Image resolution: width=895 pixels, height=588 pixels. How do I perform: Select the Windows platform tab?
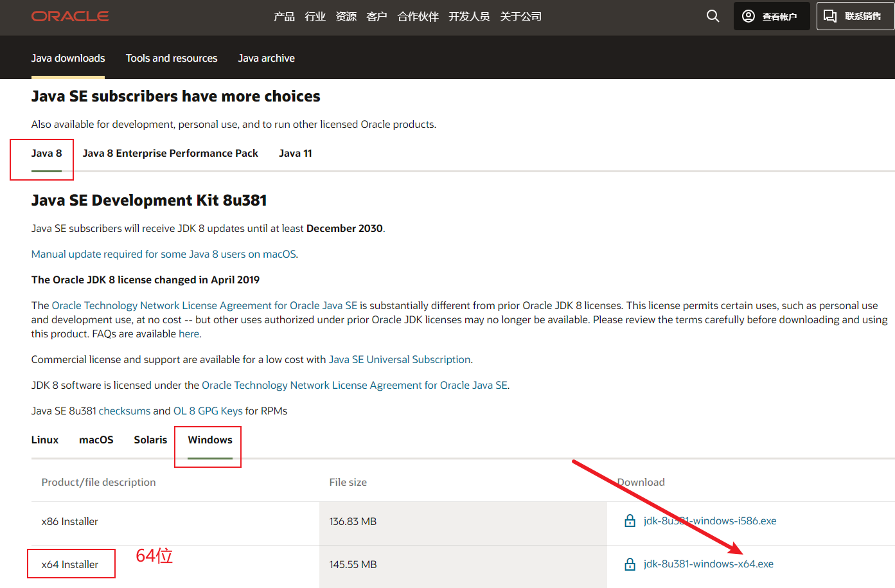point(210,440)
